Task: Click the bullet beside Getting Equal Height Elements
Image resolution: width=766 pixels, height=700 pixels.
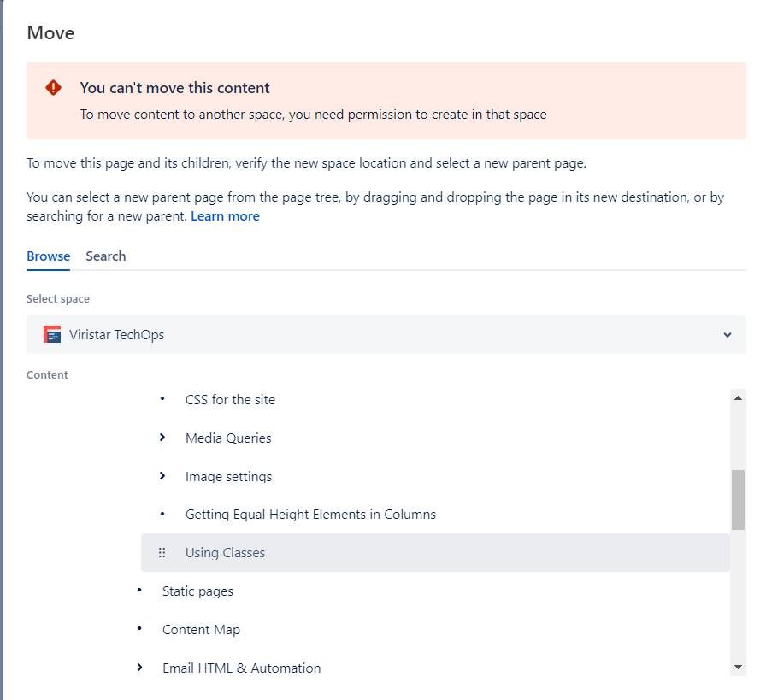Action: tap(162, 514)
